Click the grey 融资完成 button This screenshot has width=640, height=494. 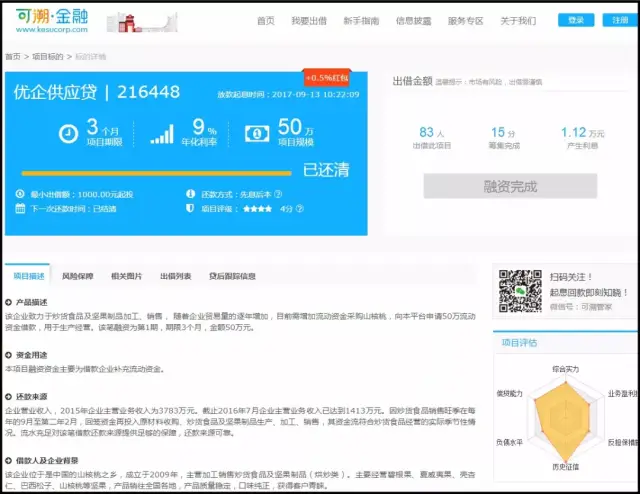click(510, 186)
